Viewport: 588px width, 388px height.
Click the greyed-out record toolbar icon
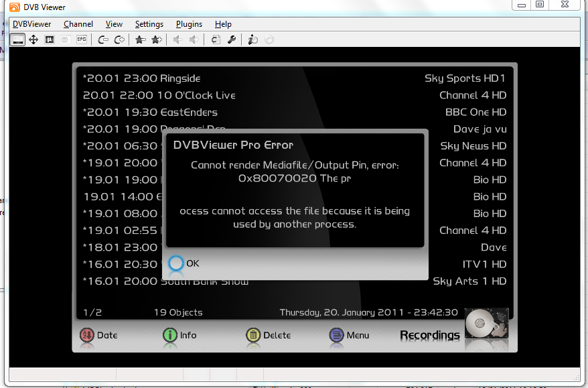[269, 40]
